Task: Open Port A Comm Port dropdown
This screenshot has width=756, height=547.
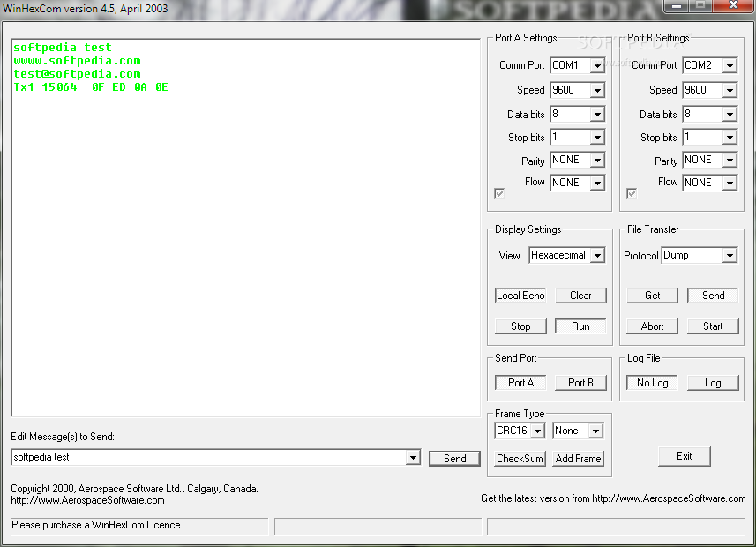Action: [597, 65]
